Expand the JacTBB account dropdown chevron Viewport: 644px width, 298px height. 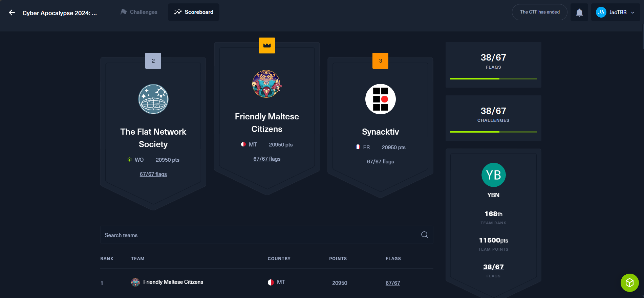pyautogui.click(x=632, y=13)
